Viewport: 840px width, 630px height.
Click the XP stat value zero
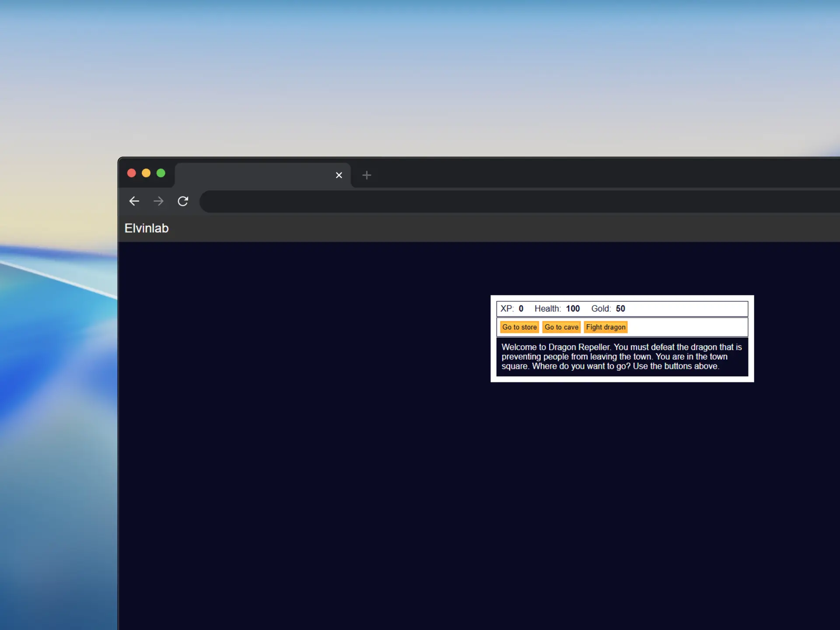[x=521, y=308]
